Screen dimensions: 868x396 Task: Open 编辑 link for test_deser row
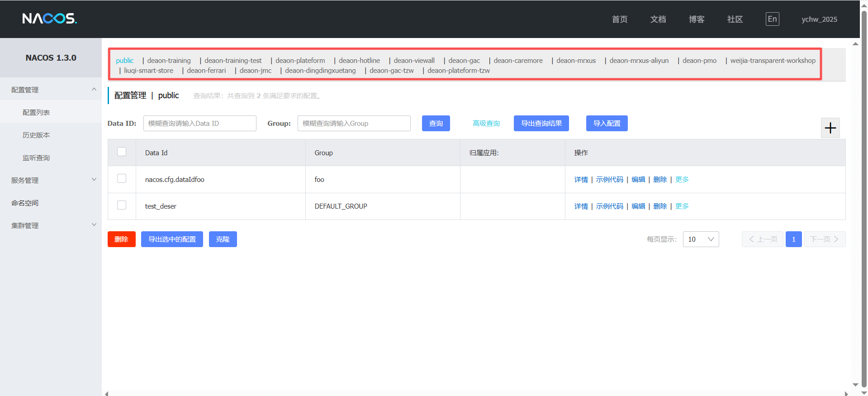(x=638, y=206)
